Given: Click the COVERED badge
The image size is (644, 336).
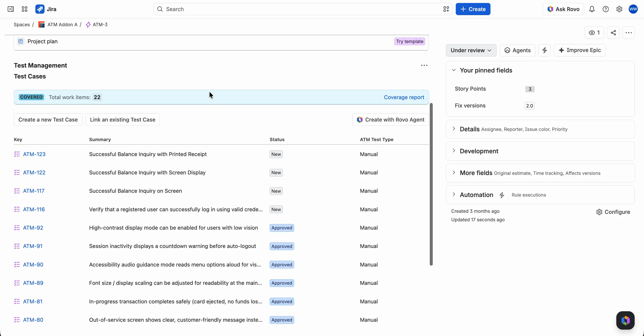Looking at the screenshot, I should click(x=32, y=97).
